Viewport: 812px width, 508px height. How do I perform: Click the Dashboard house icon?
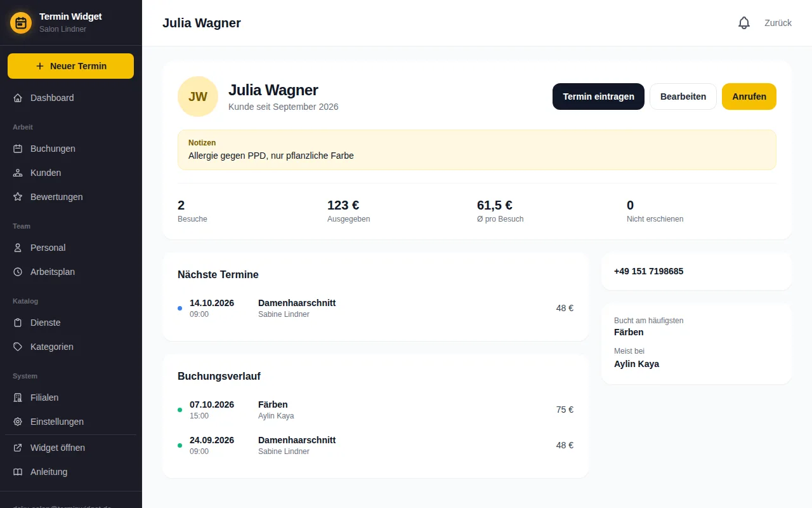(18, 98)
